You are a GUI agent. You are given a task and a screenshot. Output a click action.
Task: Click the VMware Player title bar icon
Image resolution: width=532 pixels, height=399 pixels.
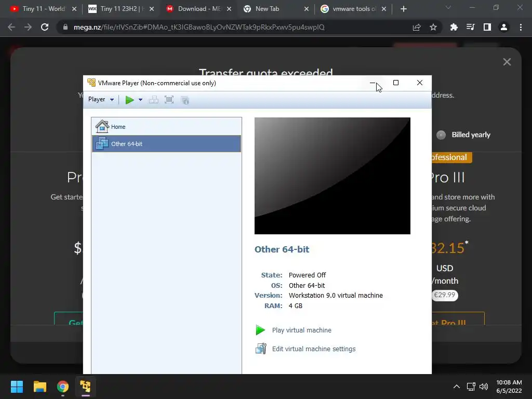(x=91, y=83)
